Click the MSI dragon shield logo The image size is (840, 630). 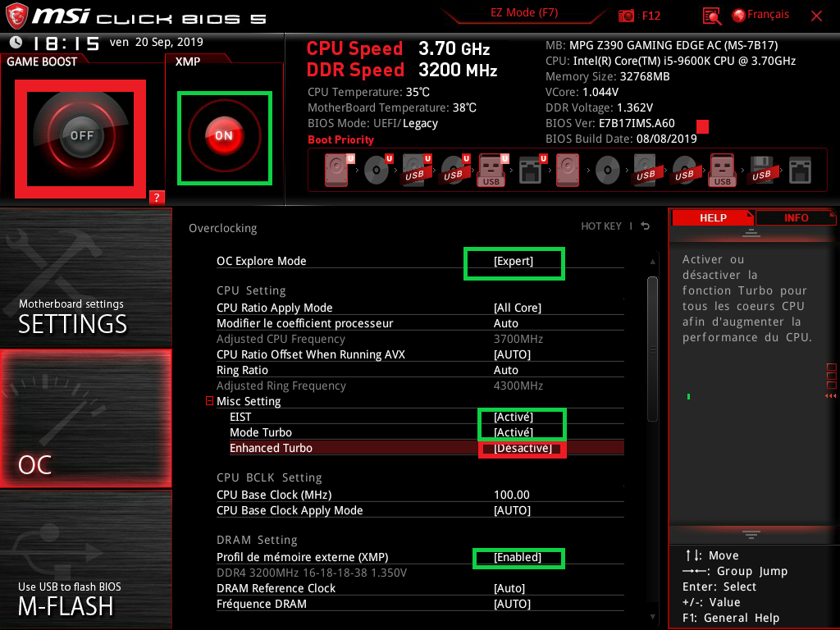pos(16,16)
